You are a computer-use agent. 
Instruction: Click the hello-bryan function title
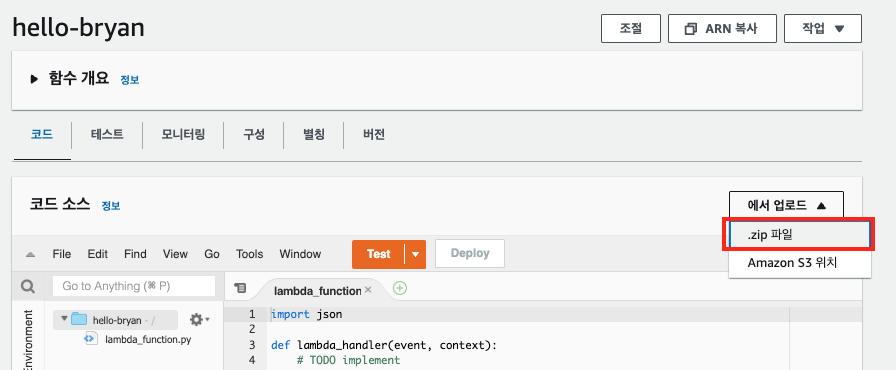click(78, 27)
